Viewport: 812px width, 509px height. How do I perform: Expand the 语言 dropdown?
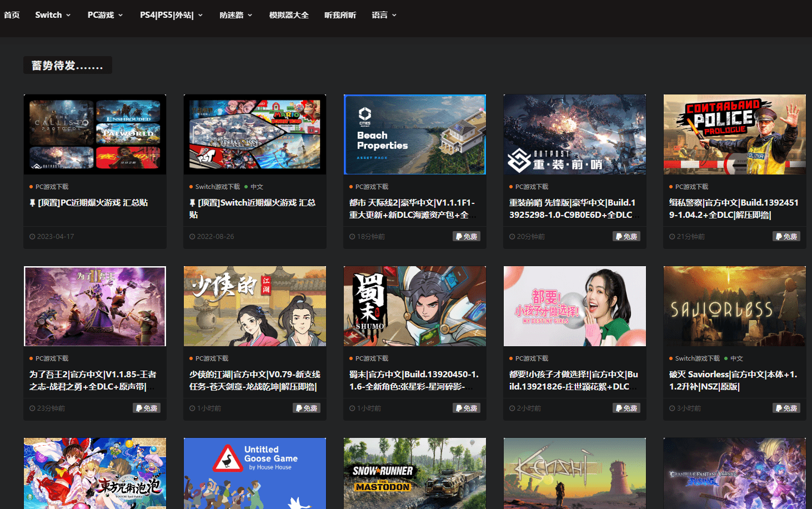tap(384, 15)
